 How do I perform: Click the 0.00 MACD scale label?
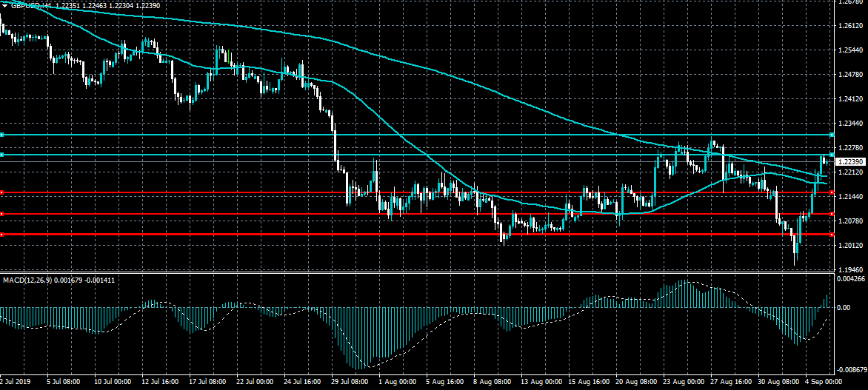845,307
